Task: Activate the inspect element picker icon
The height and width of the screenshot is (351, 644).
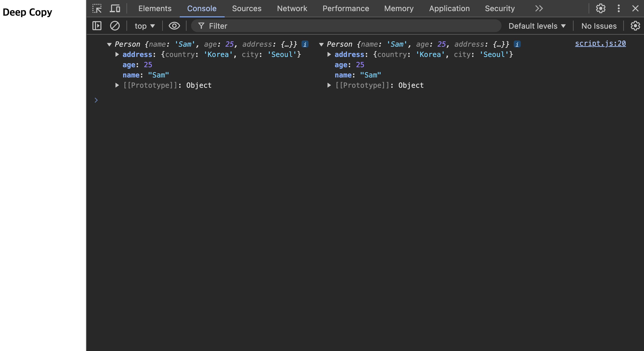Action: pyautogui.click(x=97, y=9)
